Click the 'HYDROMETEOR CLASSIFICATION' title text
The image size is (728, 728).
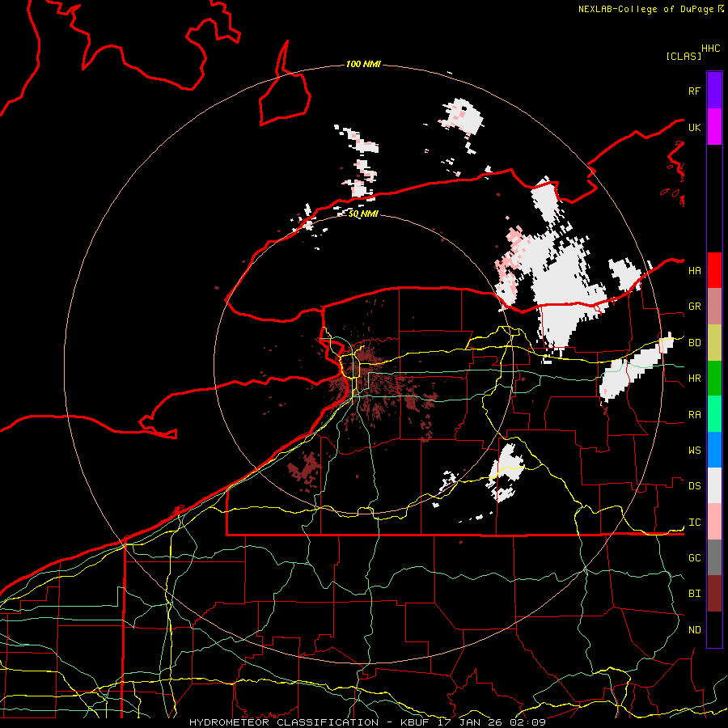[284, 722]
